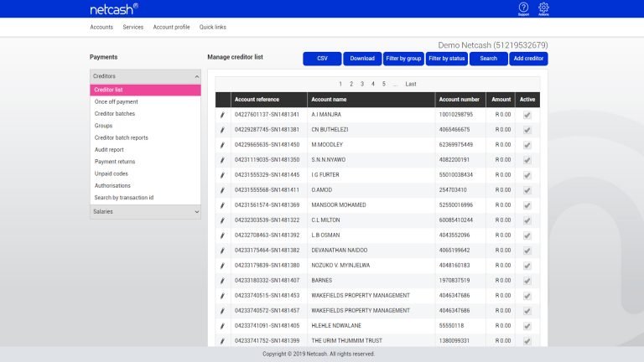644x362 pixels.
Task: Select Creditor list in sidebar
Action: coord(145,90)
